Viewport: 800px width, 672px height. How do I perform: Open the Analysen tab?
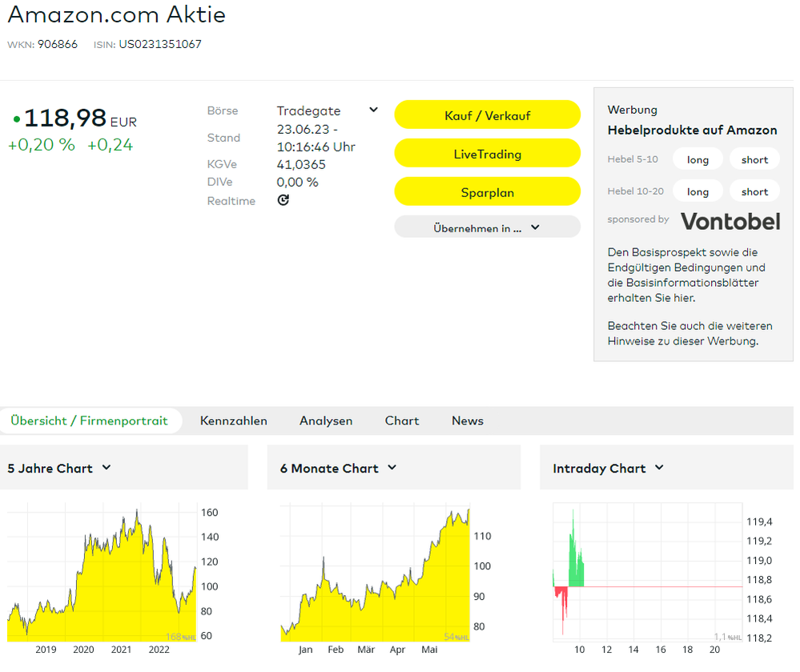pyautogui.click(x=326, y=421)
